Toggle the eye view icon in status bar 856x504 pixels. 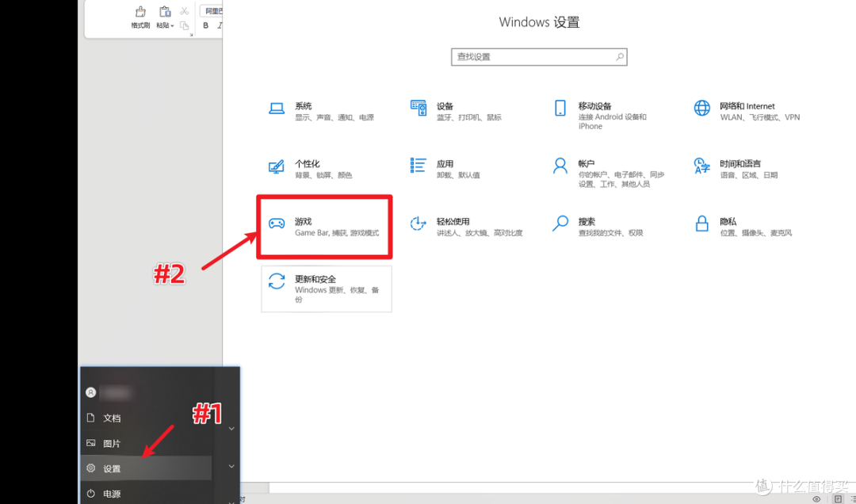(816, 499)
